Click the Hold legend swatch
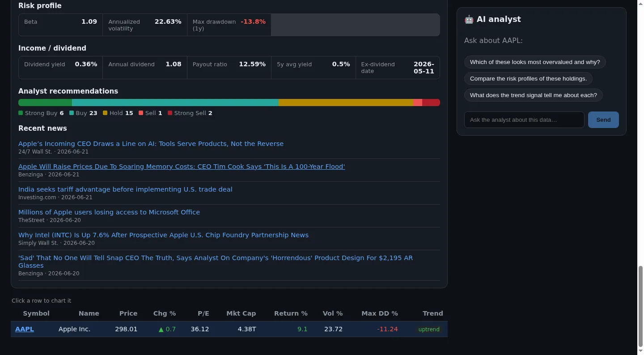This screenshot has width=644, height=355. point(105,113)
